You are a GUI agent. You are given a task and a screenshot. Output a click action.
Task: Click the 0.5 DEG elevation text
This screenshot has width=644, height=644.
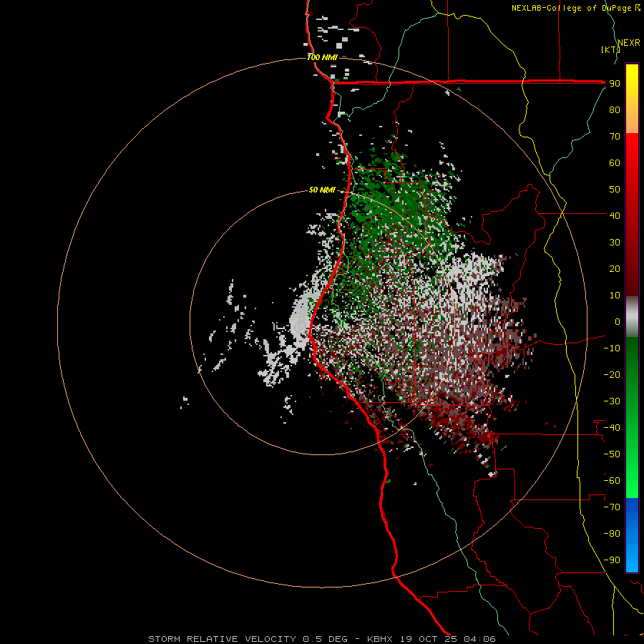[326, 639]
